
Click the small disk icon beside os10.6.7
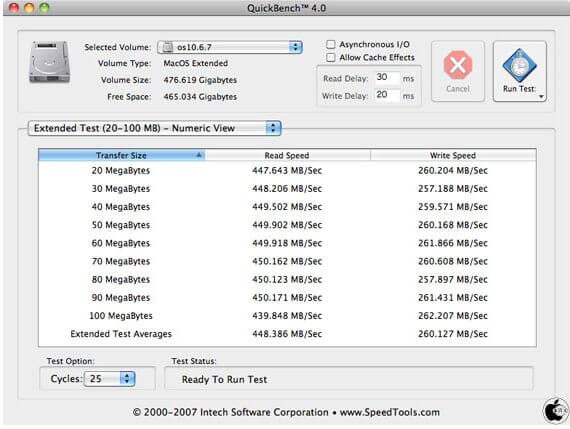pyautogui.click(x=168, y=47)
